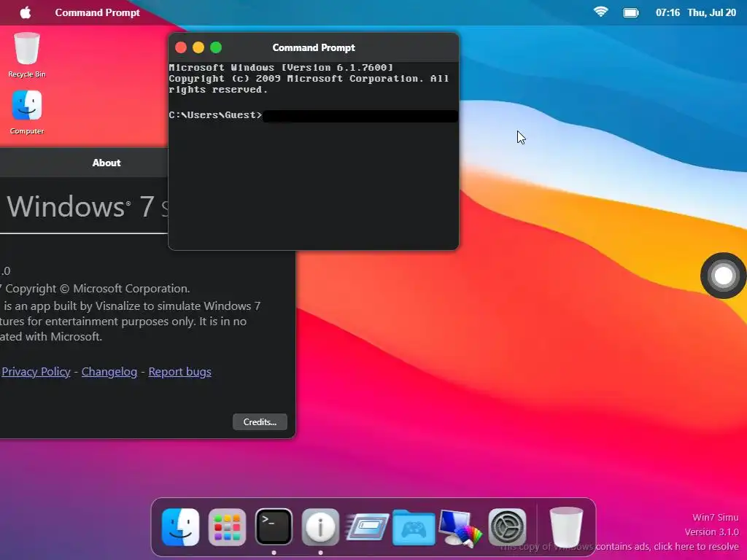Open the Privacy Policy link
Screen dimensions: 747x560
(36, 371)
